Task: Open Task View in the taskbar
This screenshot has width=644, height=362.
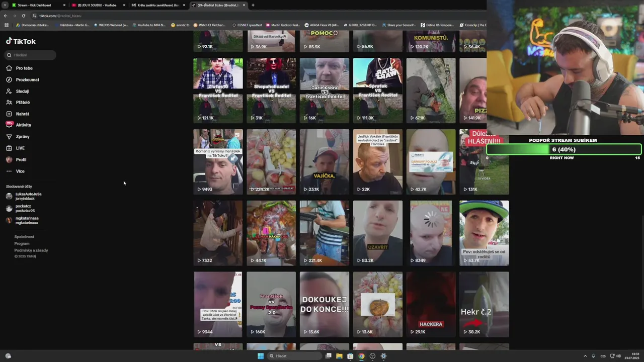Action: (328, 356)
